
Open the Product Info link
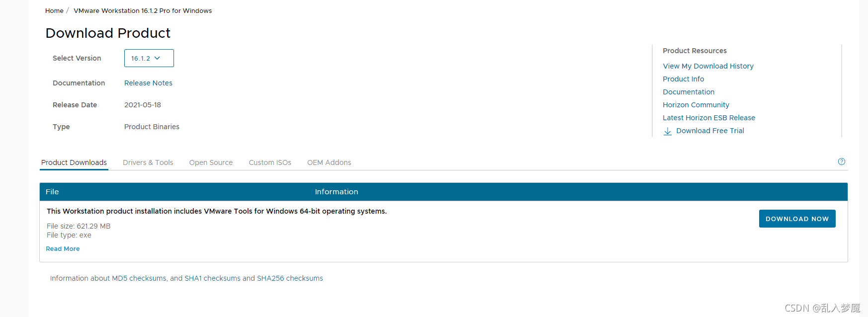click(x=683, y=79)
